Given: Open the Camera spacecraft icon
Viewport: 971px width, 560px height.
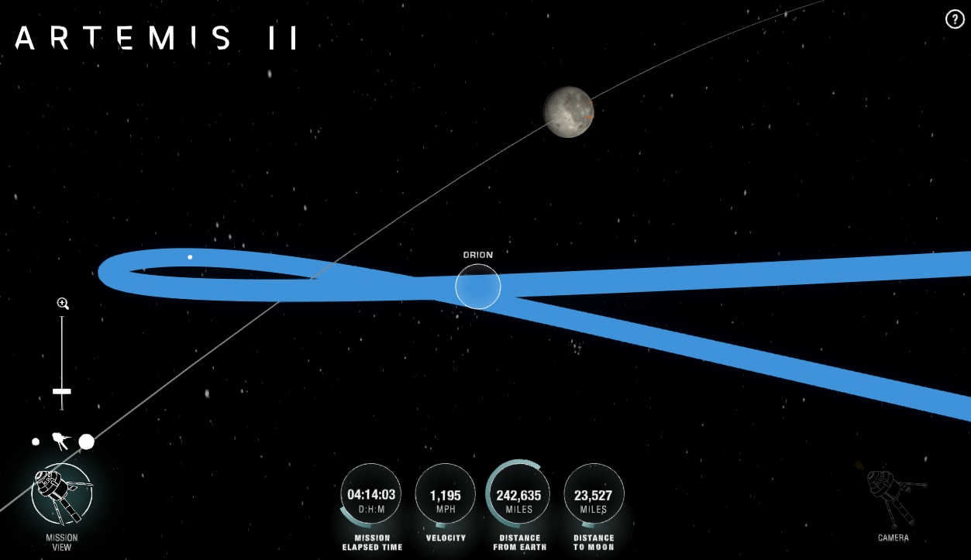Looking at the screenshot, I should (x=893, y=496).
